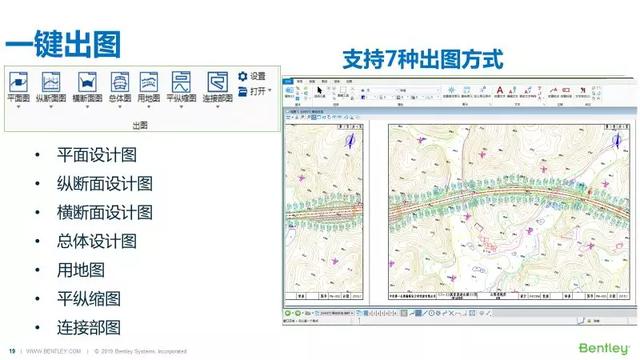
Task: Click the 平纵缩图 bullet text in list
Action: click(x=89, y=299)
